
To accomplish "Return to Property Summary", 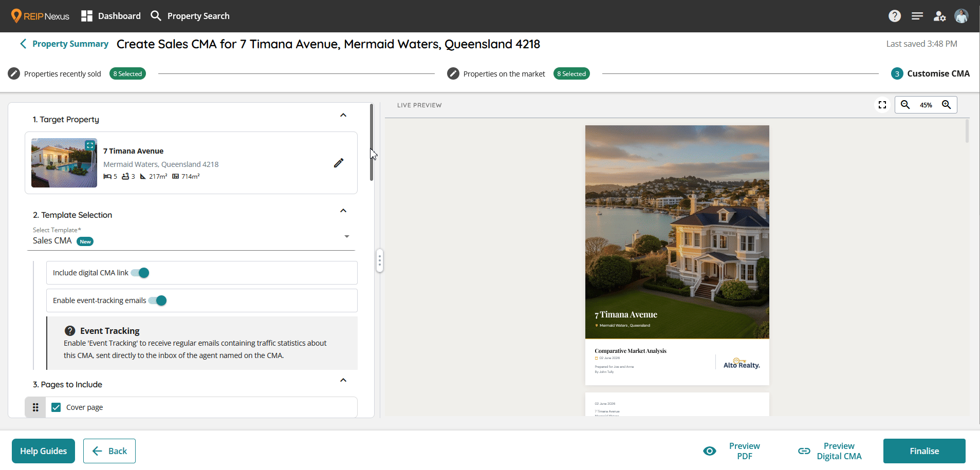I will [x=70, y=44].
